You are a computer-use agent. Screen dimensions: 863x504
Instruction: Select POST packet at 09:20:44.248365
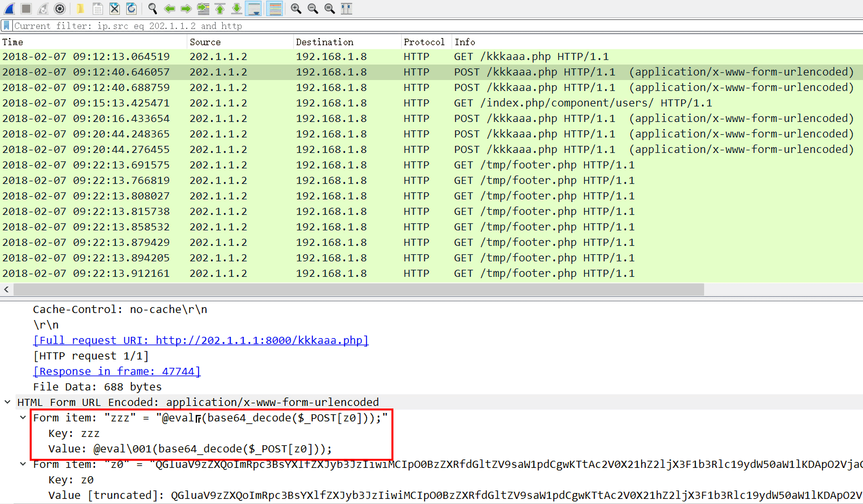pyautogui.click(x=431, y=134)
